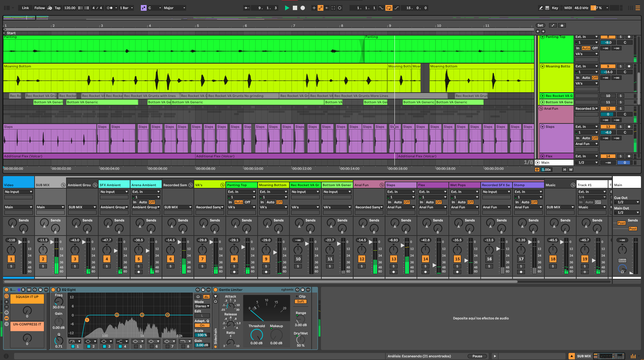Toggle the metronome icon
644x360 pixels.
[110, 8]
